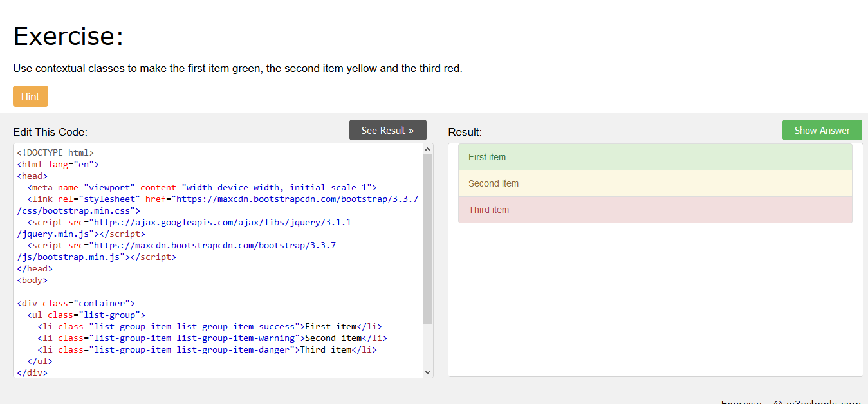868x404 pixels.
Task: Click the /jquery.min.js"></script> code line
Action: click(x=81, y=234)
